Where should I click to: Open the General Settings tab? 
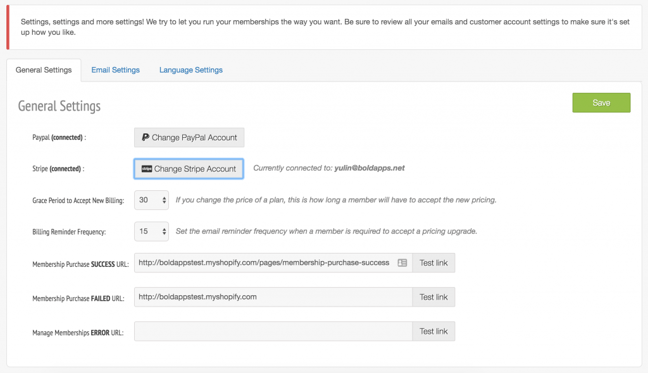pyautogui.click(x=44, y=70)
